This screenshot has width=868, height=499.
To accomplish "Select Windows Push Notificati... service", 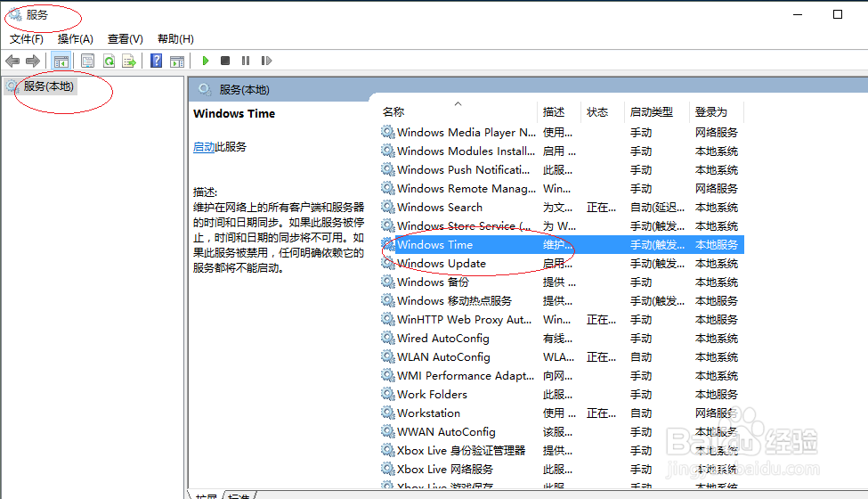I will [x=562, y=170].
